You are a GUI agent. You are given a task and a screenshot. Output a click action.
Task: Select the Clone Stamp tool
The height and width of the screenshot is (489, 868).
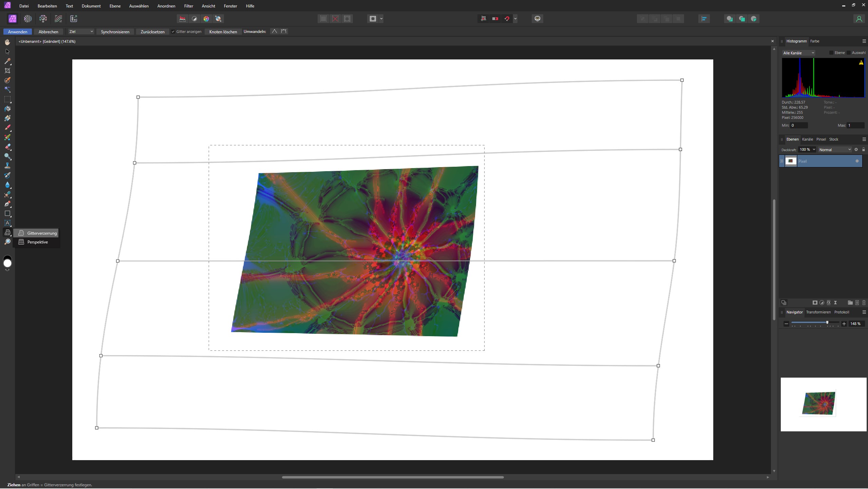click(x=7, y=166)
